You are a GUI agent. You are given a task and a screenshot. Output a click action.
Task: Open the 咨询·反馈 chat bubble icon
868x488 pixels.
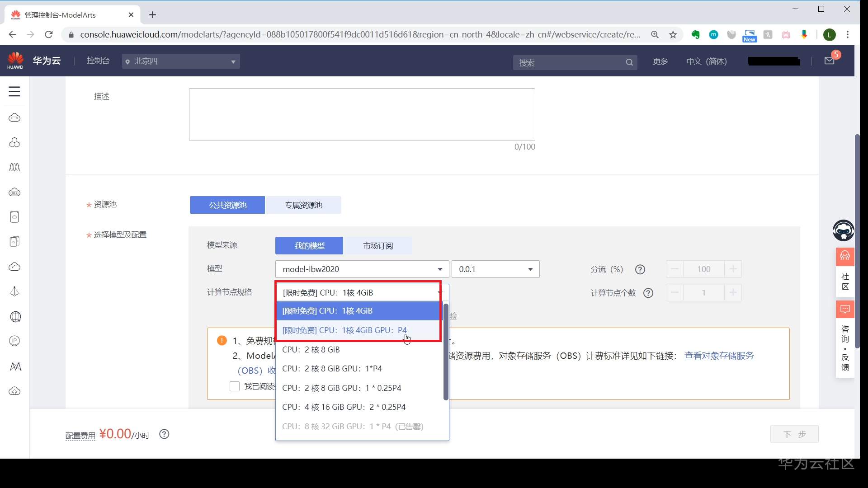click(x=844, y=309)
